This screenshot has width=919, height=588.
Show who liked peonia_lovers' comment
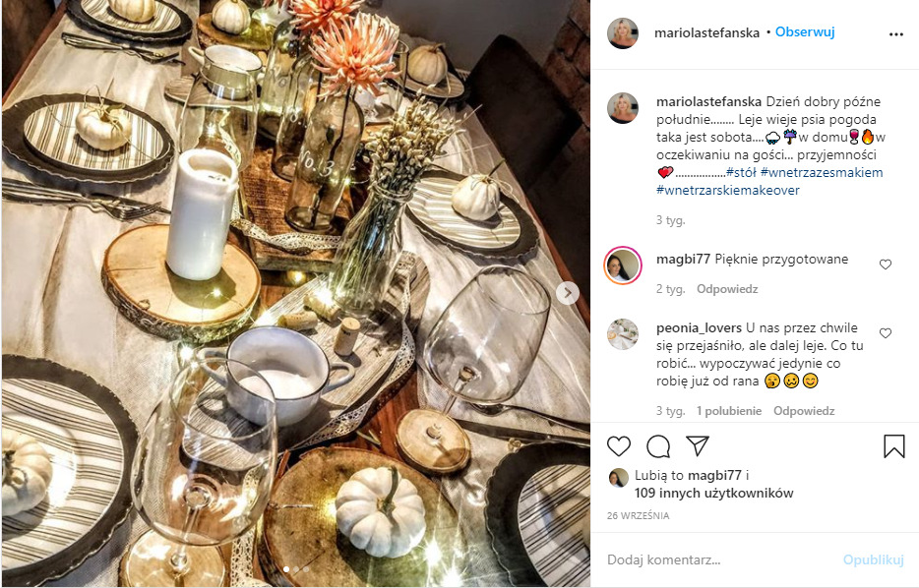tap(728, 411)
